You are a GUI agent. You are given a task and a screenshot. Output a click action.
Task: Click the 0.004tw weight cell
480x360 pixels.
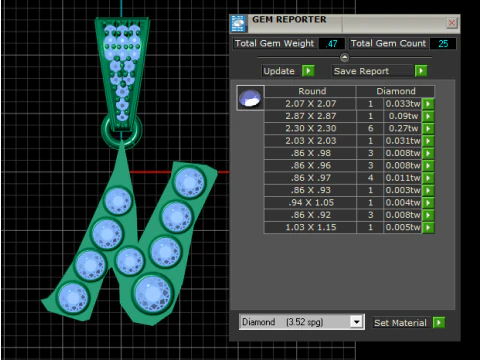point(403,202)
